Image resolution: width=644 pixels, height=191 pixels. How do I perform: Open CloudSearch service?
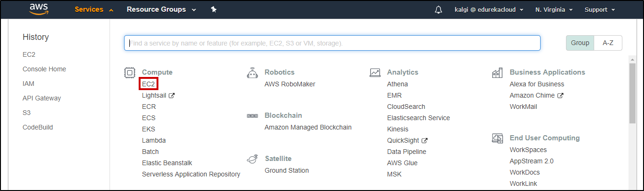406,107
